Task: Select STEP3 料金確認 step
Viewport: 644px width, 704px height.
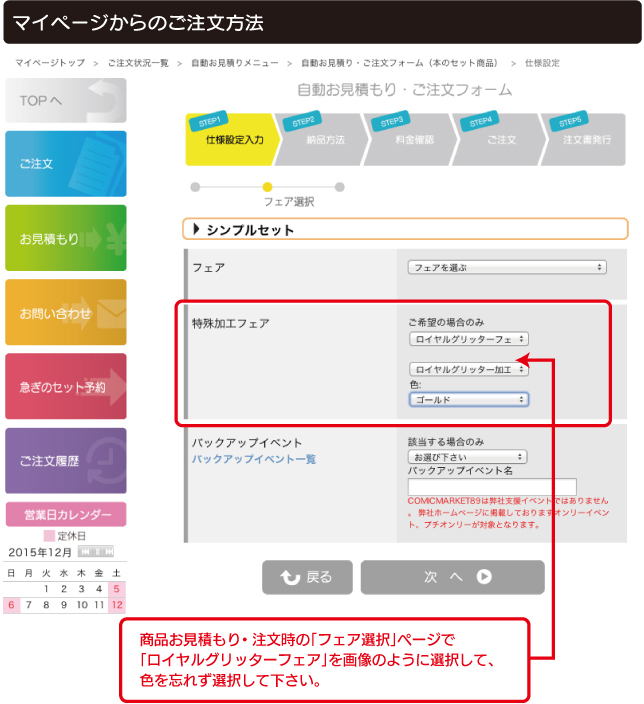Action: [x=410, y=140]
